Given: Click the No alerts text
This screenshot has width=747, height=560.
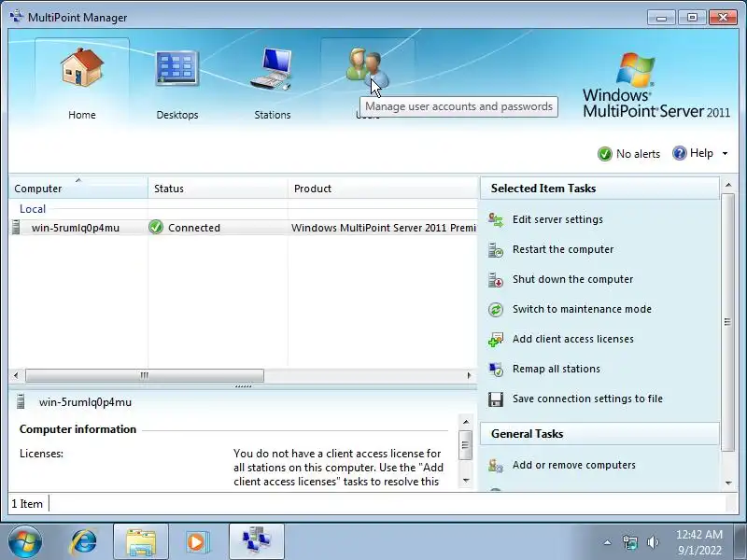Looking at the screenshot, I should [639, 154].
